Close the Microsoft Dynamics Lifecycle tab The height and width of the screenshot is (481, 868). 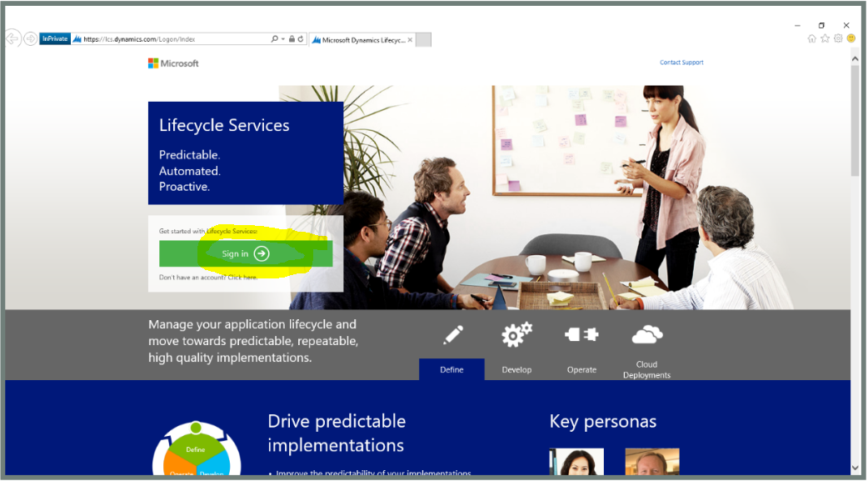click(410, 40)
